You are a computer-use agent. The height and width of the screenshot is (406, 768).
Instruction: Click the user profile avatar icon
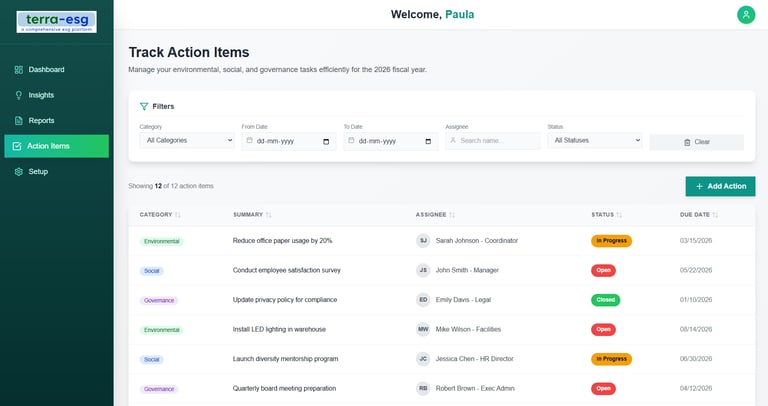tap(746, 14)
